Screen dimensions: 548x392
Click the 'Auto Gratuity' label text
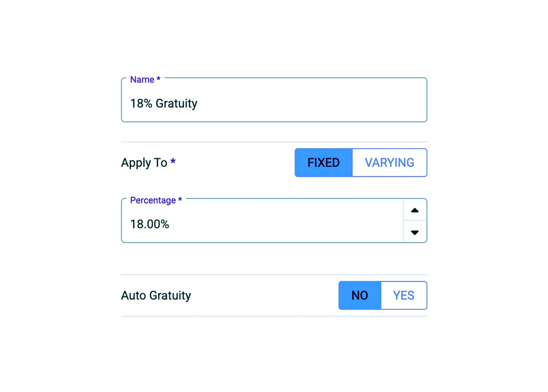point(156,296)
